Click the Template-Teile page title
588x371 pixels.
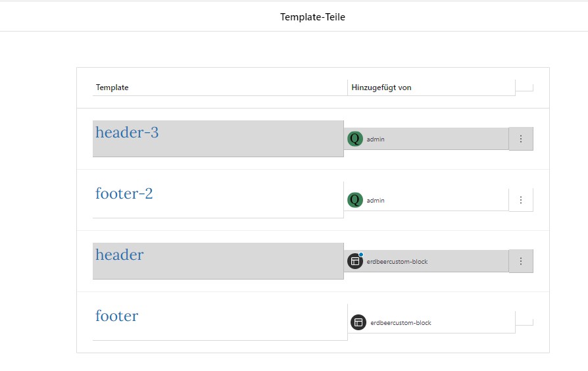pos(312,17)
